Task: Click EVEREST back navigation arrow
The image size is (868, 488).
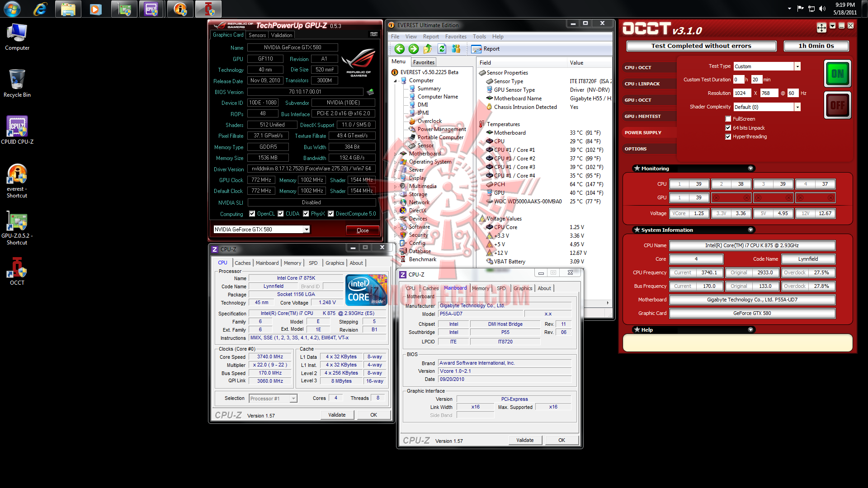Action: 399,49
